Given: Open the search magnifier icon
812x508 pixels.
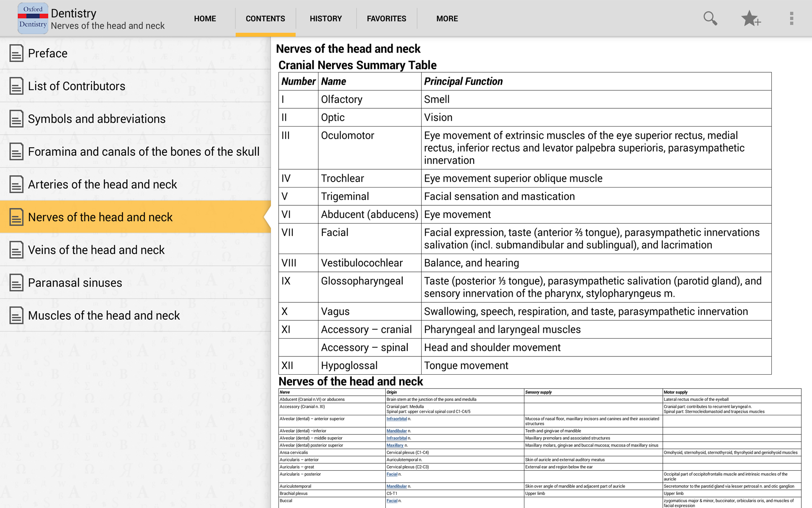Looking at the screenshot, I should pos(710,18).
